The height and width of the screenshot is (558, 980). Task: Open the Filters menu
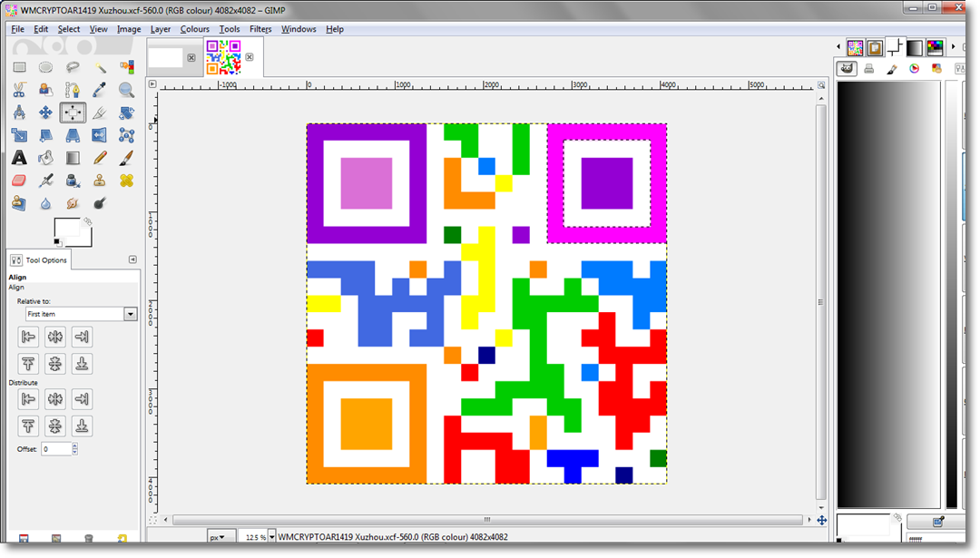(260, 29)
